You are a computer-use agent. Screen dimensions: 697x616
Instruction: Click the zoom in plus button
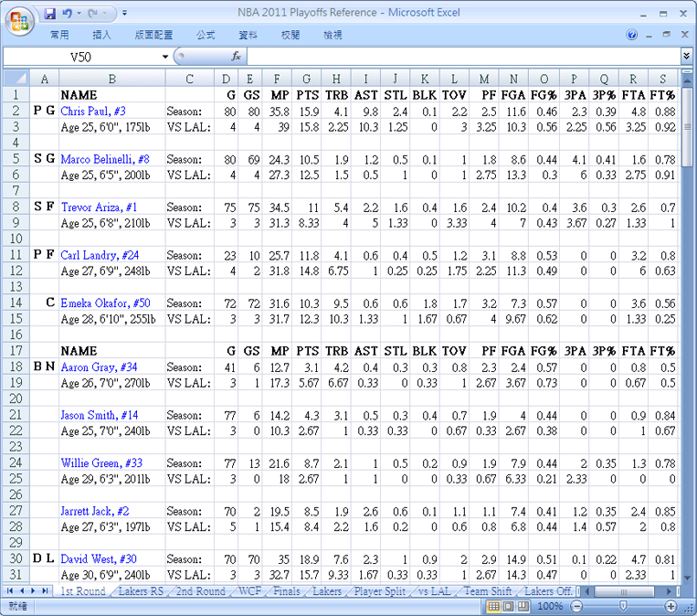click(x=671, y=606)
